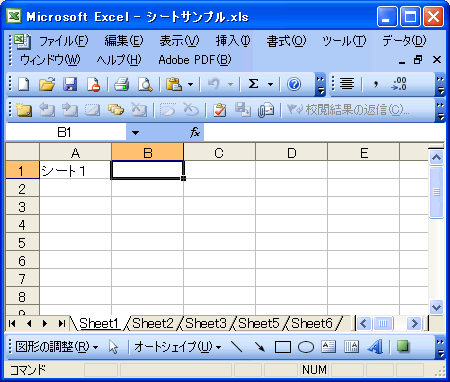Click the Name Box showing B1
Image resolution: width=450 pixels, height=382 pixels.
pos(66,133)
